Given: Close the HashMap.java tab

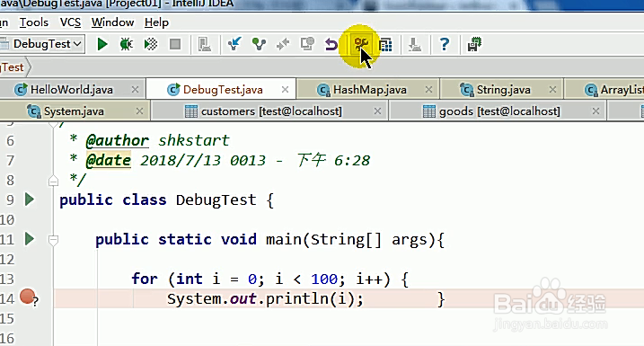Looking at the screenshot, I should (x=428, y=90).
